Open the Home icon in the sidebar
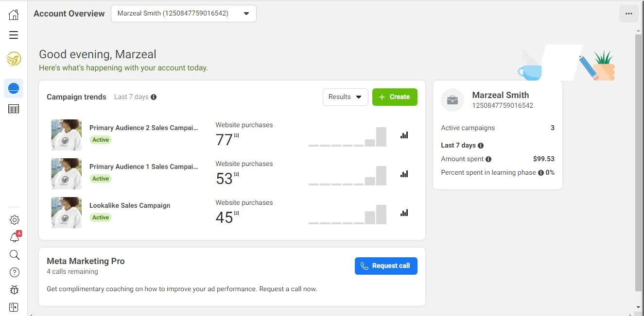 (14, 15)
